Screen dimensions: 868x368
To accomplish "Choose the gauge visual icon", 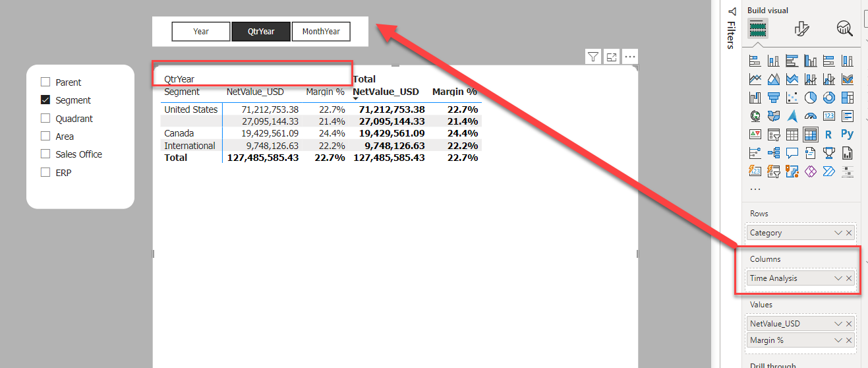I will click(811, 116).
